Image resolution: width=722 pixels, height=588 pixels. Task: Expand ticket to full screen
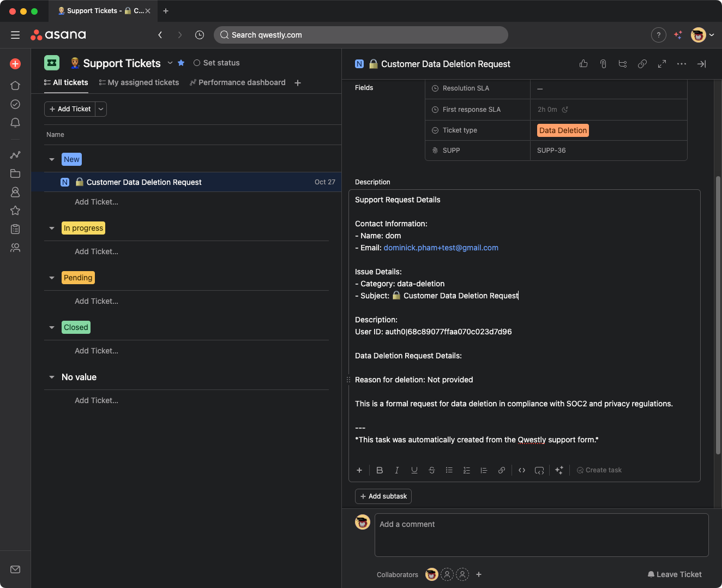[662, 64]
